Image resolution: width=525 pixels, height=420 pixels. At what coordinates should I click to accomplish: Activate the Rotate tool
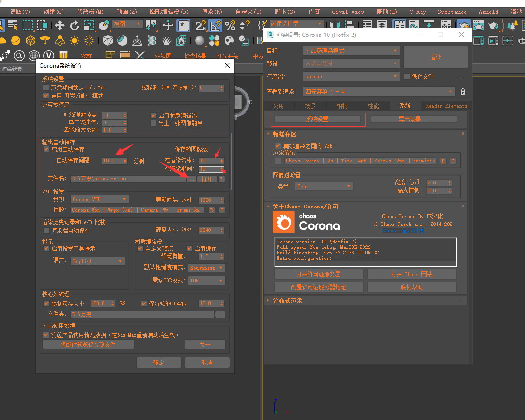75,25
